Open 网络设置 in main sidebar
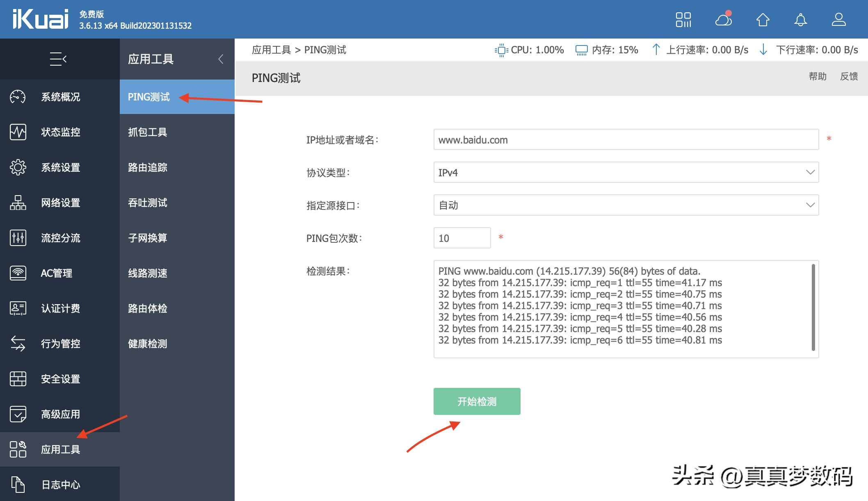 pos(60,203)
